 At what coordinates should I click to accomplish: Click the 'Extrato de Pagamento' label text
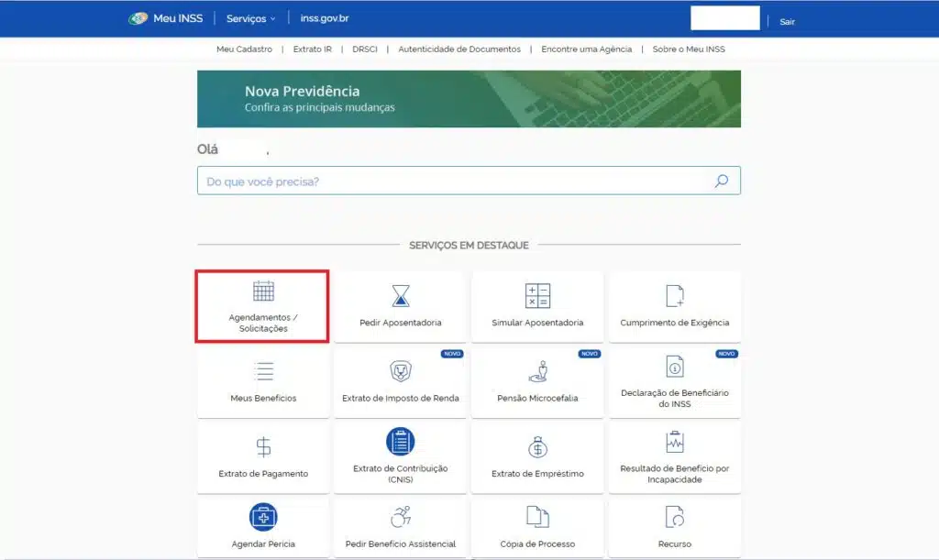tap(263, 473)
